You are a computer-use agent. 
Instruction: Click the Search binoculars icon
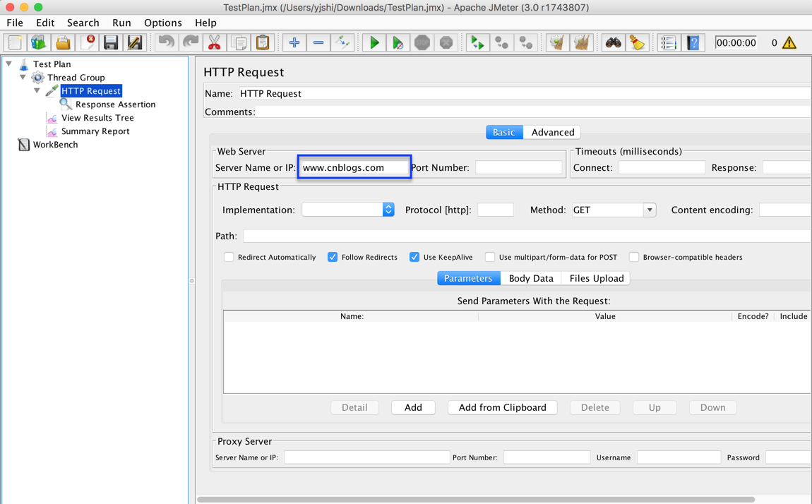pyautogui.click(x=613, y=43)
